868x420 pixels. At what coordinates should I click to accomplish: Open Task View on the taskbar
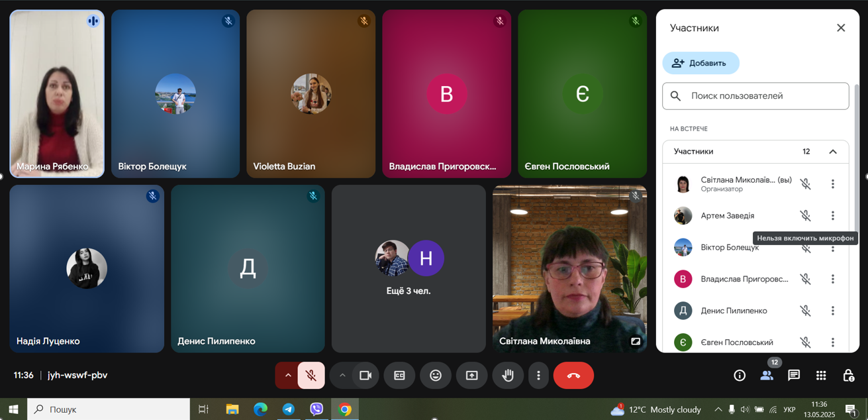[204, 409]
